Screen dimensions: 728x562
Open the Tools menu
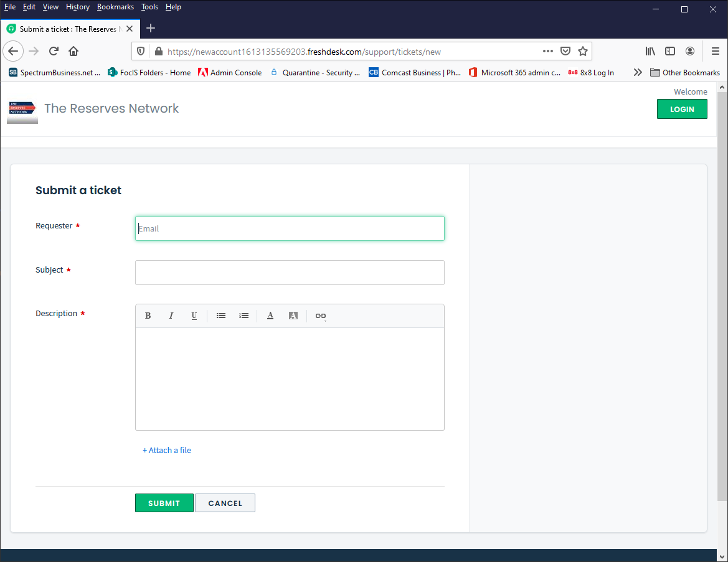pos(149,7)
